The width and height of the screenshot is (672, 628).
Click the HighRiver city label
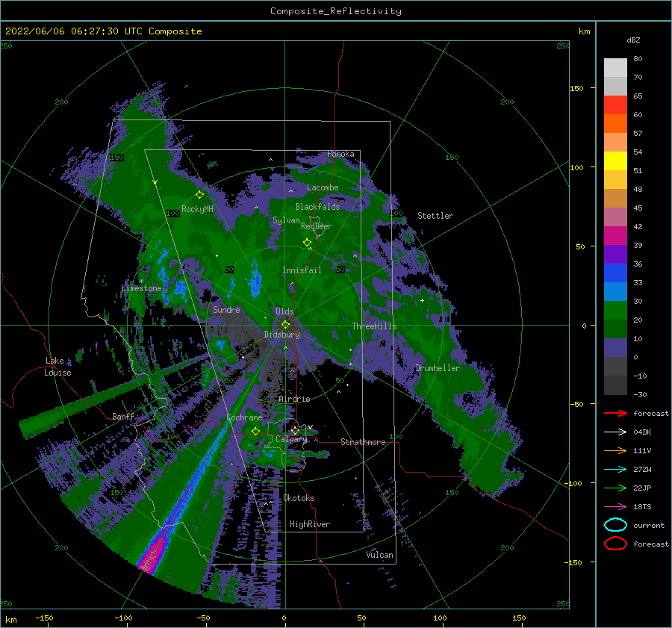pyautogui.click(x=310, y=524)
